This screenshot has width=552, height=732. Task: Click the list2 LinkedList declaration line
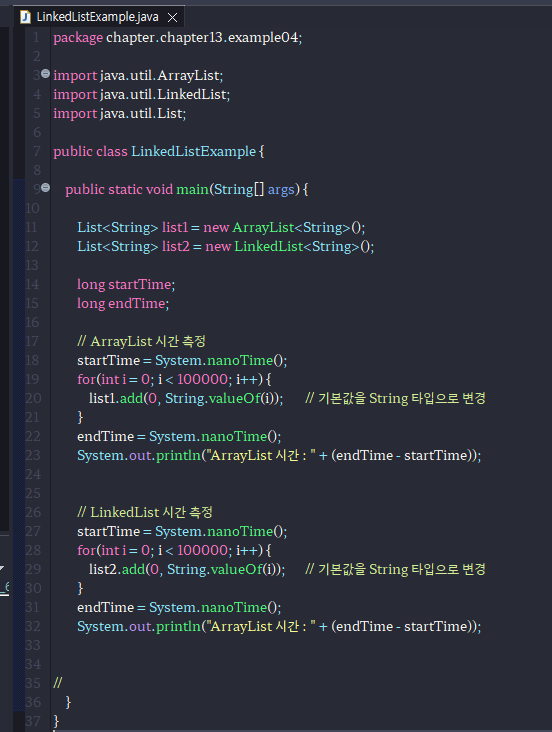[226, 246]
